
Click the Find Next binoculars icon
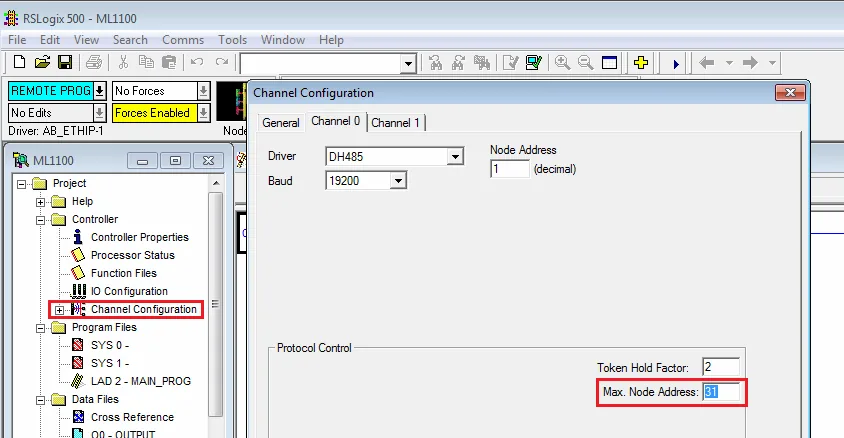click(x=458, y=63)
